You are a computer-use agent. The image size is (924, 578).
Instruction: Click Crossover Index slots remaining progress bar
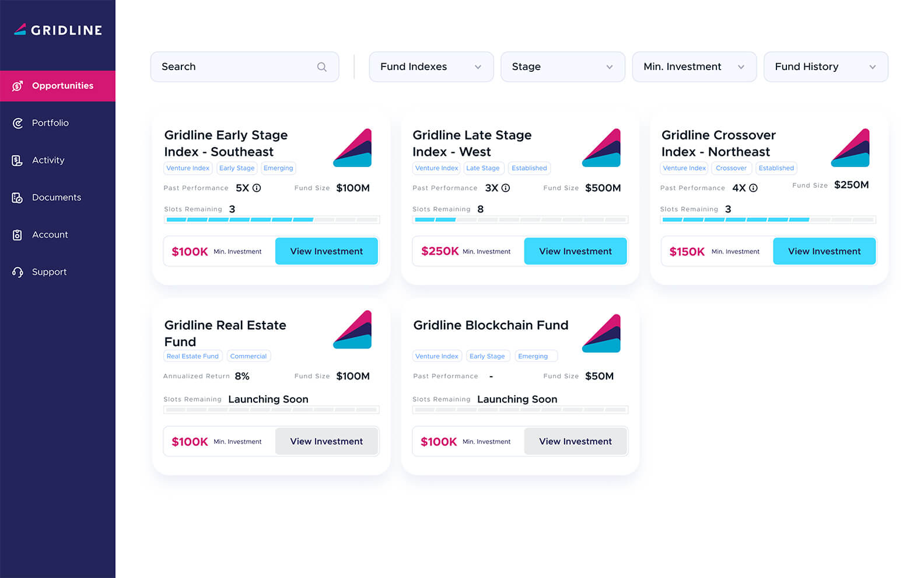pos(768,220)
